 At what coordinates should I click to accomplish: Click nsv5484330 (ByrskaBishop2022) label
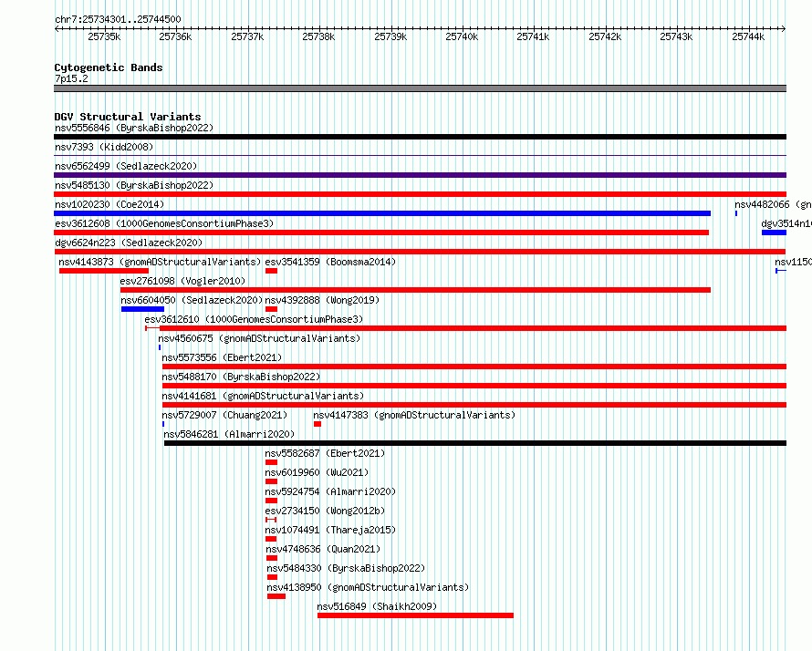point(346,568)
